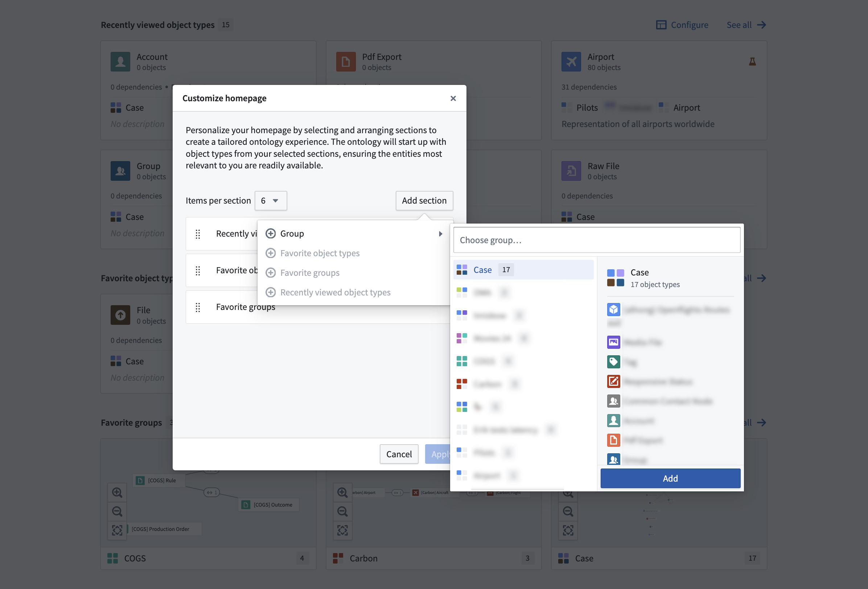
Task: Zoom in on the COGS graph
Action: point(117,492)
